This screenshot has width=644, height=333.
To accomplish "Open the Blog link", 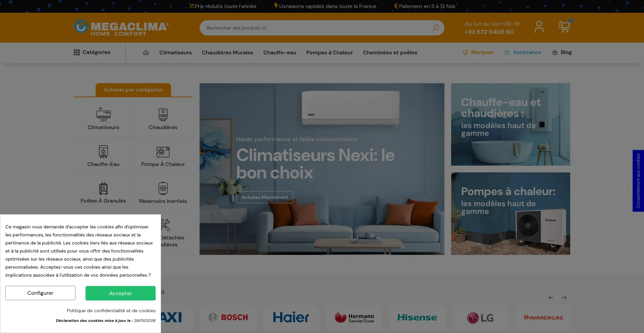I will click(x=562, y=52).
